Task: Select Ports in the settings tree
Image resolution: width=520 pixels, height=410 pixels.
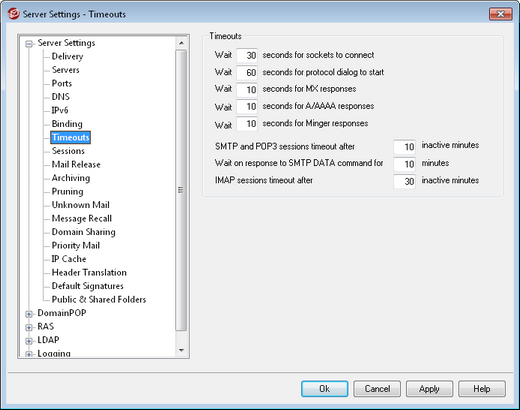Action: tap(62, 83)
